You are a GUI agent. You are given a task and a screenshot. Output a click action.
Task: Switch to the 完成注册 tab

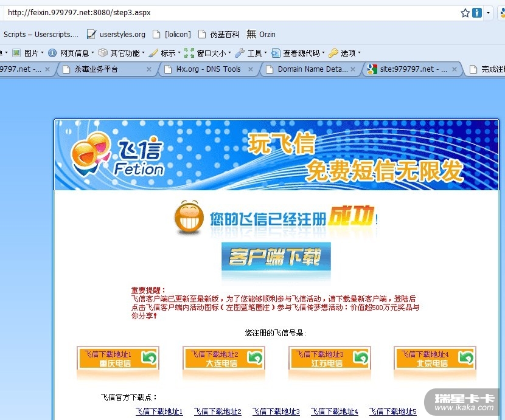pos(487,69)
